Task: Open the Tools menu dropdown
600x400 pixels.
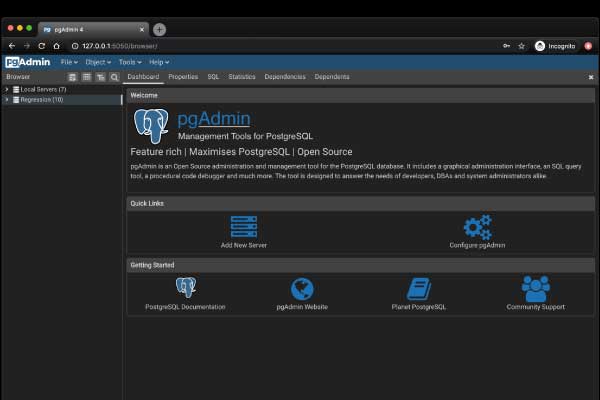Action: click(130, 62)
